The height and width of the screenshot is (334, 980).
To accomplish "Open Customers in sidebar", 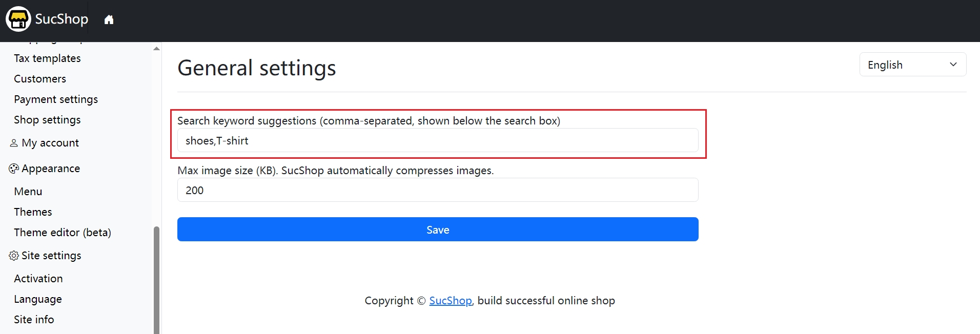I will [x=40, y=79].
